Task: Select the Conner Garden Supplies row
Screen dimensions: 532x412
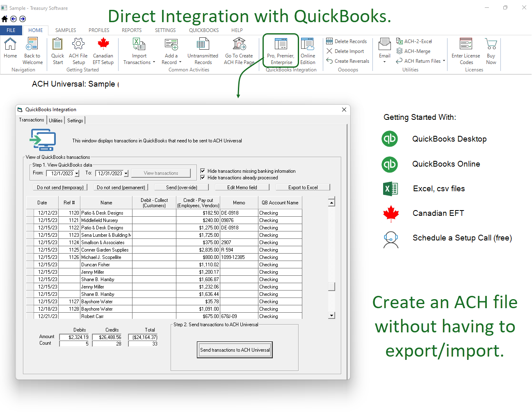Action: 164,250
